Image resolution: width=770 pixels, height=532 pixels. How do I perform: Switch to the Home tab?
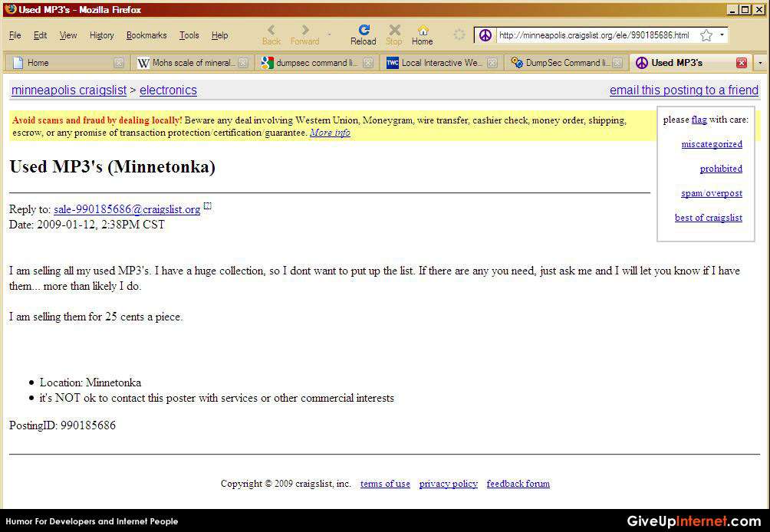tap(66, 63)
